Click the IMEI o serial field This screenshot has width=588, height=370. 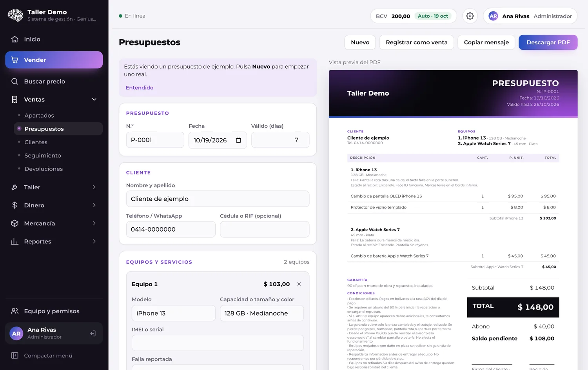218,343
